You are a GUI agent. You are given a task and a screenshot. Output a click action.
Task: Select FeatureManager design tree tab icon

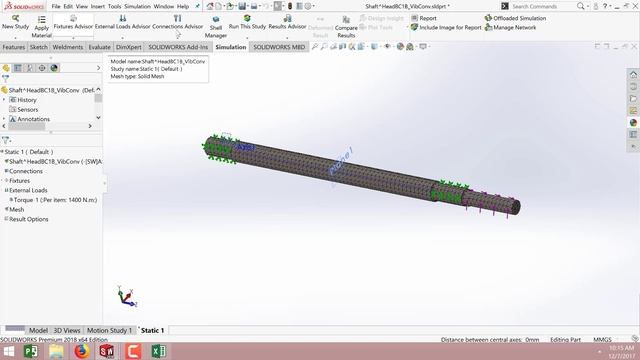(6, 68)
